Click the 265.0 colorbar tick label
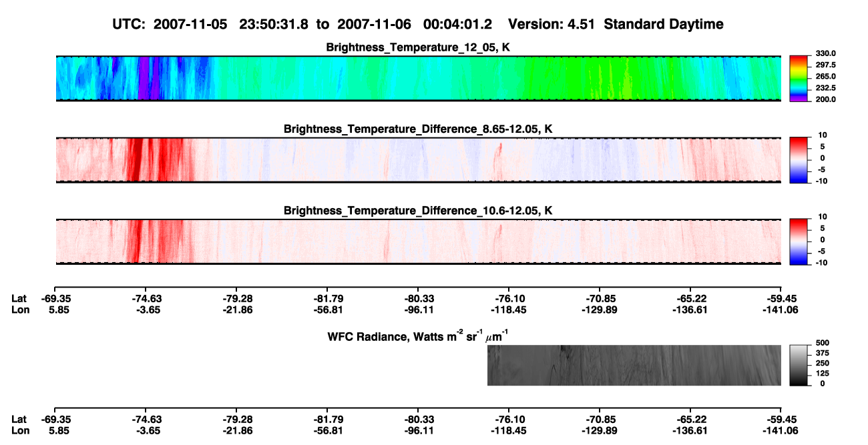This screenshot has width=868, height=445. pos(827,76)
